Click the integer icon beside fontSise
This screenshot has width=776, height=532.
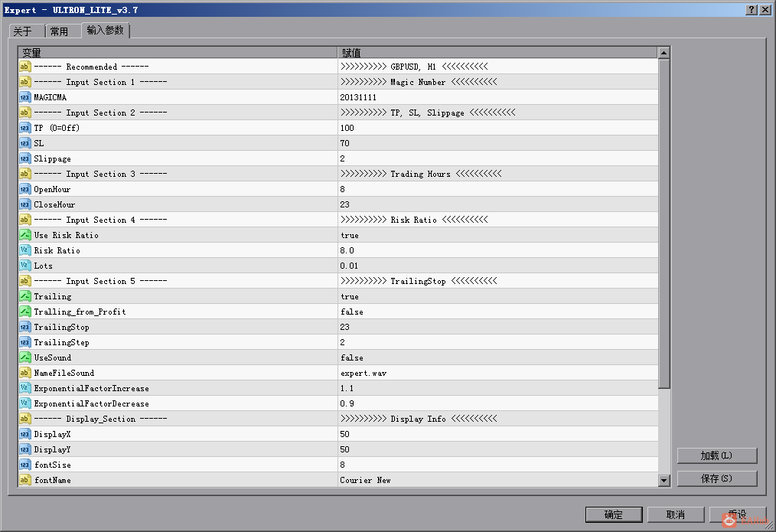pos(24,465)
